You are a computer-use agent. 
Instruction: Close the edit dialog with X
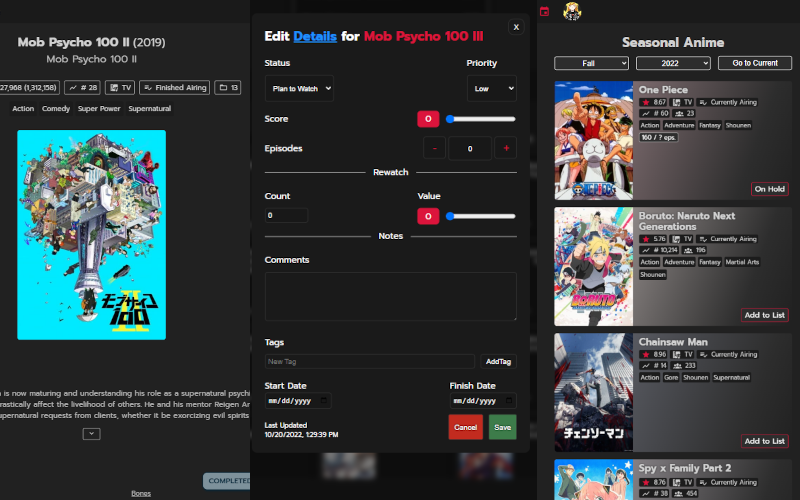[516, 27]
